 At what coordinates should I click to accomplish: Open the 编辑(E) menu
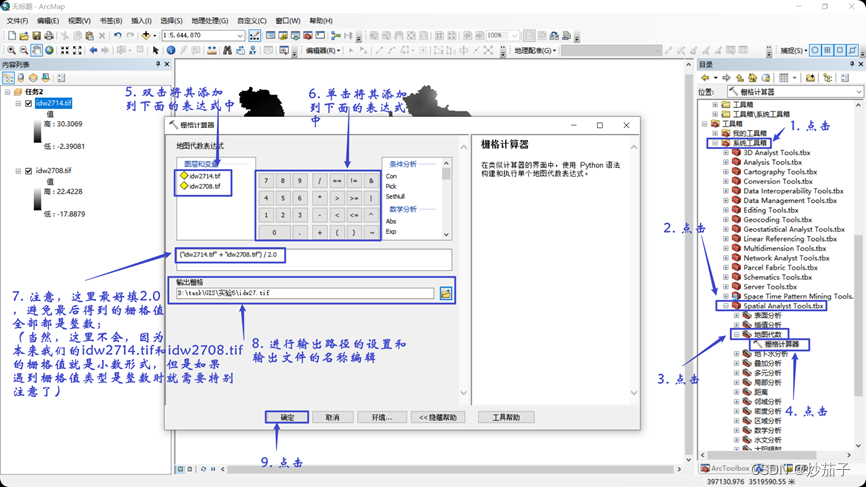pyautogui.click(x=48, y=20)
